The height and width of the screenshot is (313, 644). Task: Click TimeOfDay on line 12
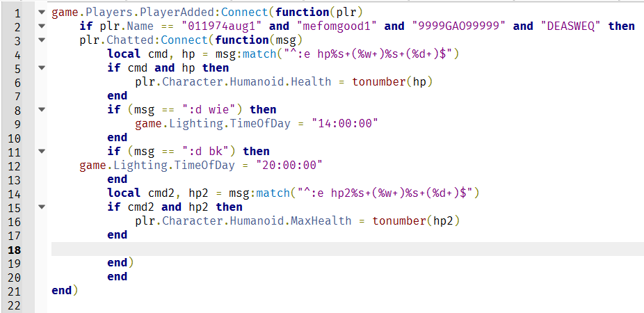point(204,166)
